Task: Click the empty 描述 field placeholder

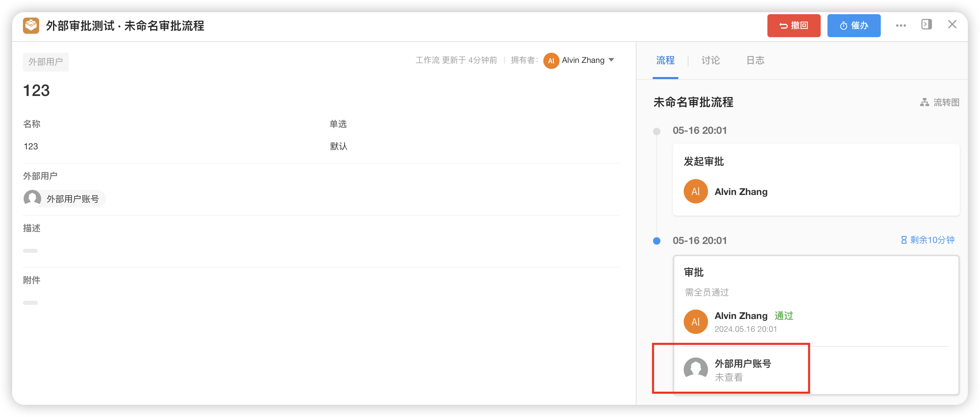Action: [x=30, y=251]
